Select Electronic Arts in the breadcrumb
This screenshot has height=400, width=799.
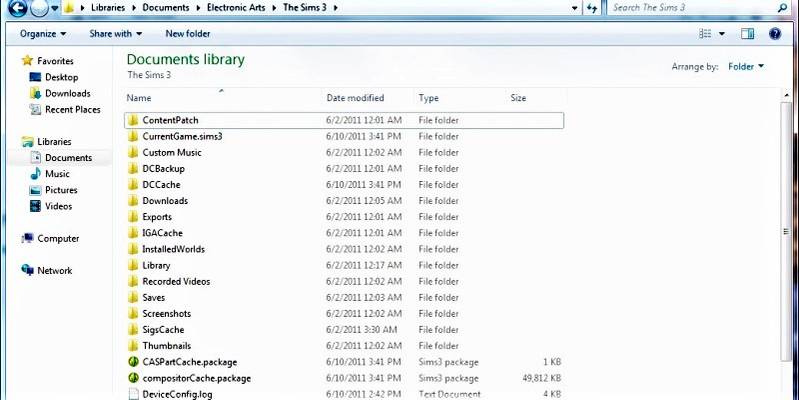(x=236, y=8)
